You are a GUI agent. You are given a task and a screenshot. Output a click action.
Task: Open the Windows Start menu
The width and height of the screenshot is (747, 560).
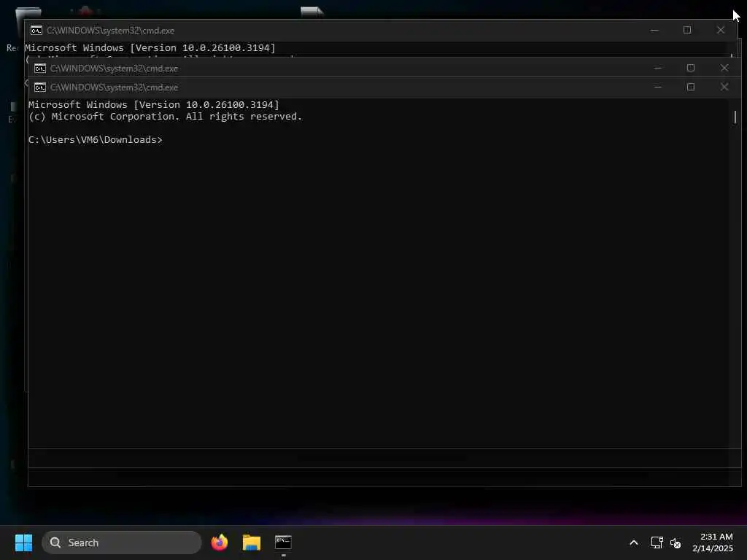point(23,542)
